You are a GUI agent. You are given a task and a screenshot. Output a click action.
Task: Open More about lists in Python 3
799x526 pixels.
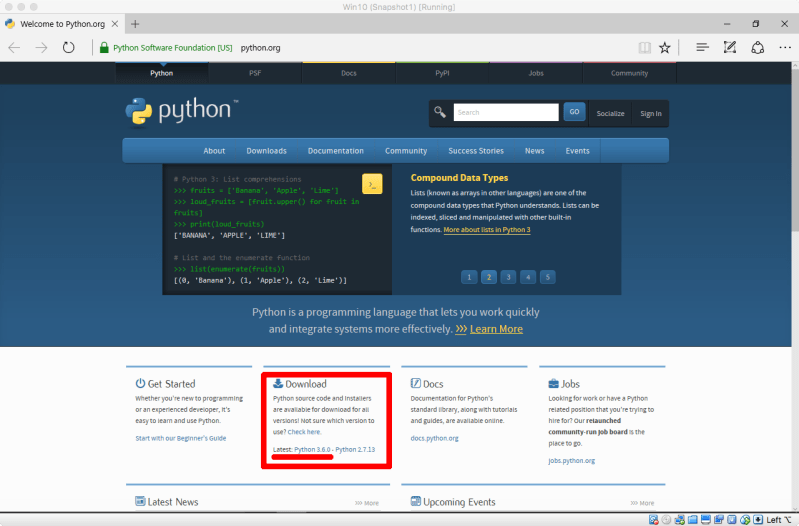click(487, 230)
